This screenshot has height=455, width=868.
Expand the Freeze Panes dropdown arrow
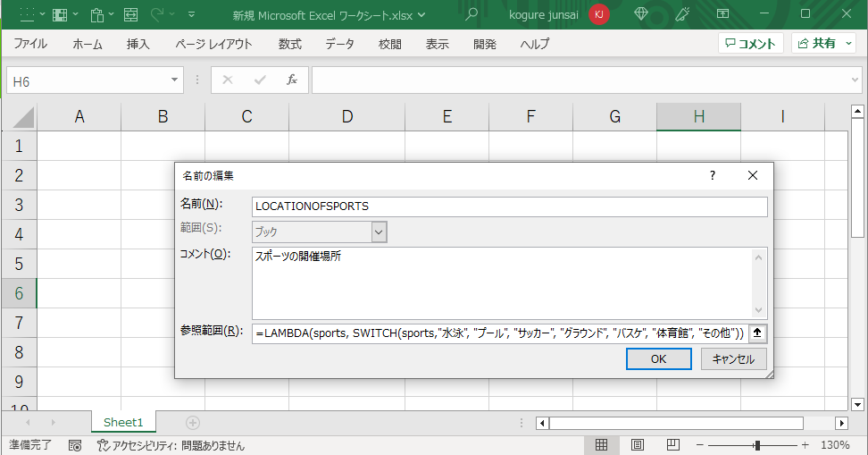(76, 15)
